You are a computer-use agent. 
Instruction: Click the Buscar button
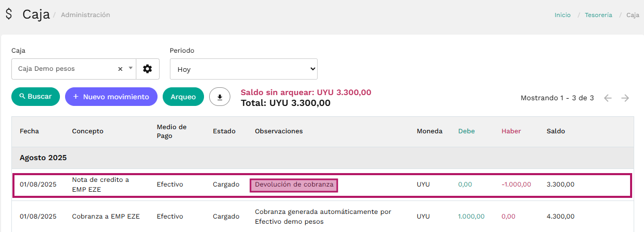(36, 97)
